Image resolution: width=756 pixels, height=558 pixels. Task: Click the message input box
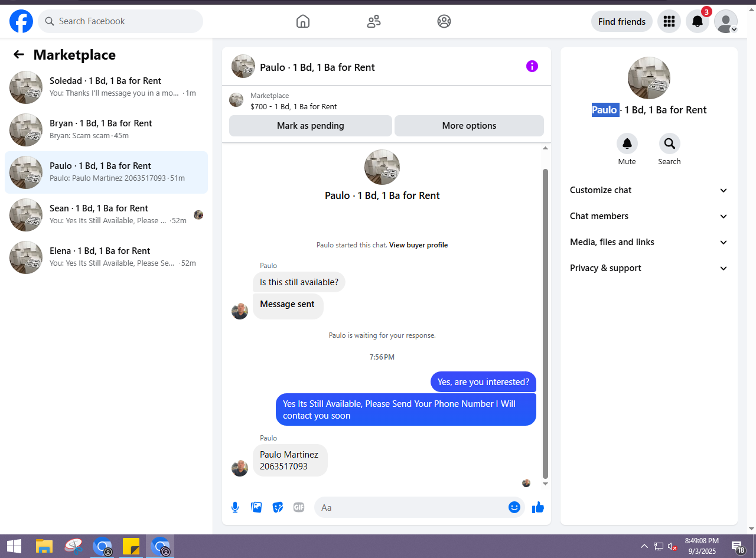pyautogui.click(x=411, y=507)
